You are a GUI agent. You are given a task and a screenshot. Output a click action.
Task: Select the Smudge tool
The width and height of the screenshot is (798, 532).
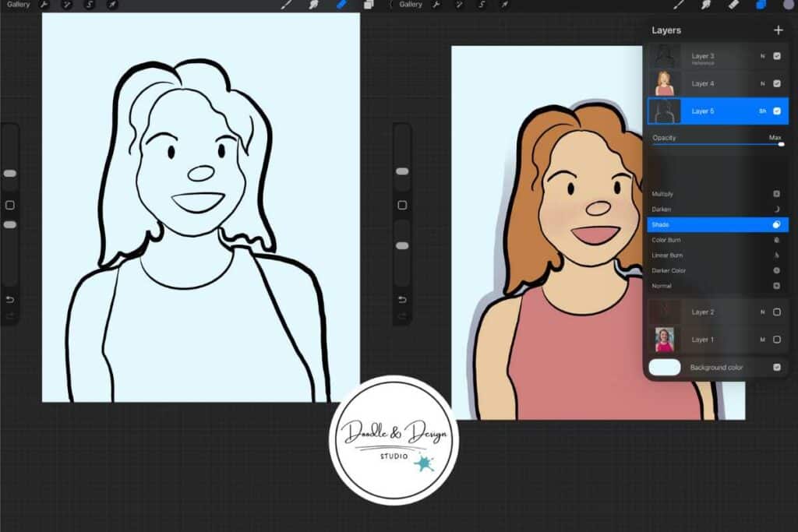point(705,5)
